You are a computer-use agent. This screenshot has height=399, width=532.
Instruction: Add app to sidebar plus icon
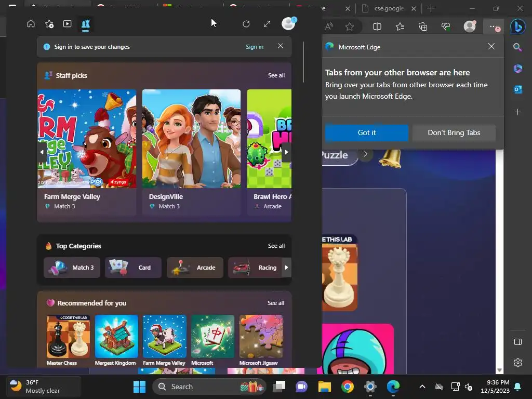517,112
